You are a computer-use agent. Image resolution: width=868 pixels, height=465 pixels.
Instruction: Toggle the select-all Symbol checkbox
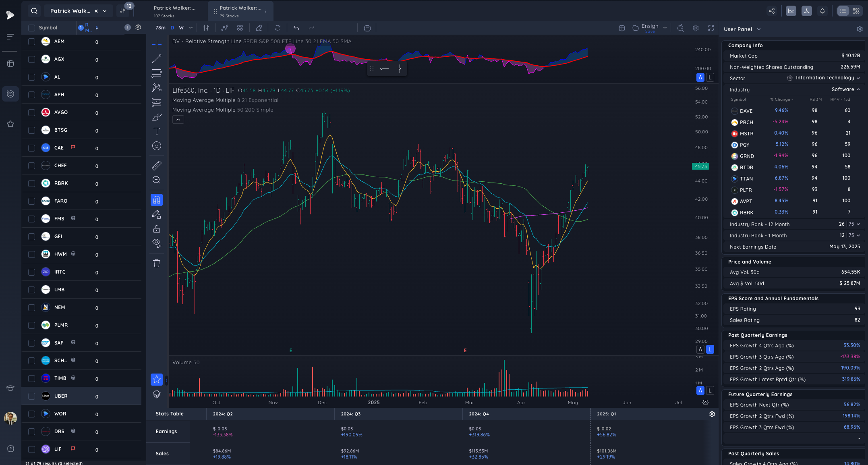[31, 28]
